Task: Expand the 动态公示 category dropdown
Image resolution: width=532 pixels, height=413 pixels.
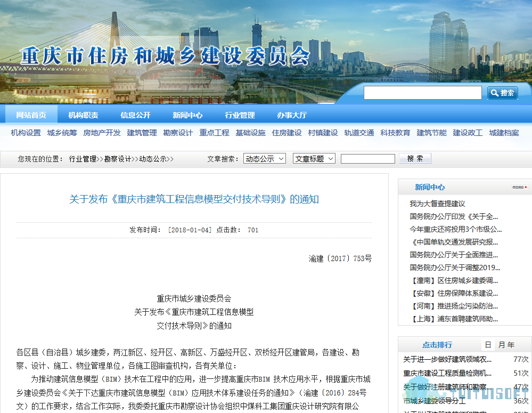Action: tap(265, 159)
